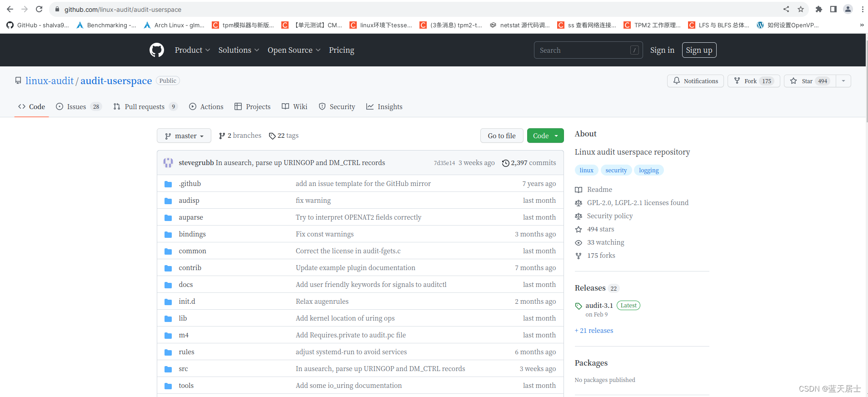Reload the page with refresh icon

(x=39, y=9)
